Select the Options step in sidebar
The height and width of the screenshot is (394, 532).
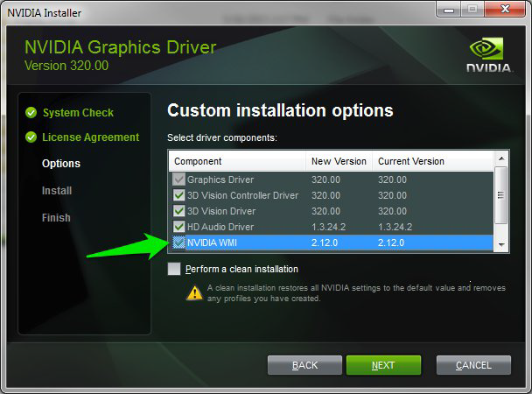[61, 164]
